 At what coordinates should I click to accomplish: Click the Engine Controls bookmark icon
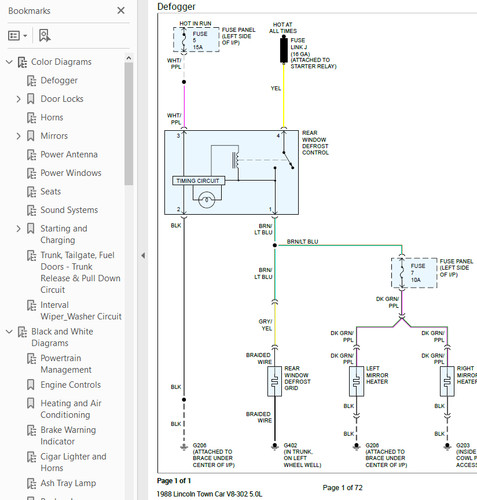[x=30, y=384]
